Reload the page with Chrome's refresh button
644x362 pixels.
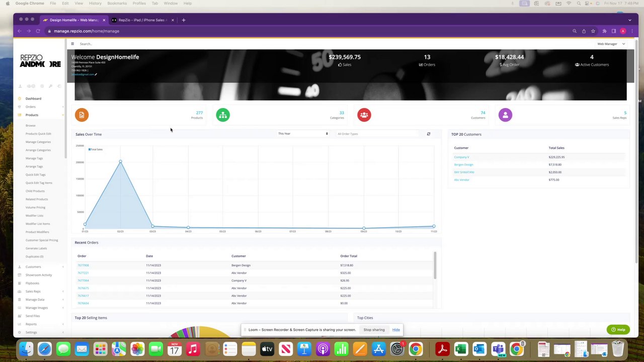point(38,31)
